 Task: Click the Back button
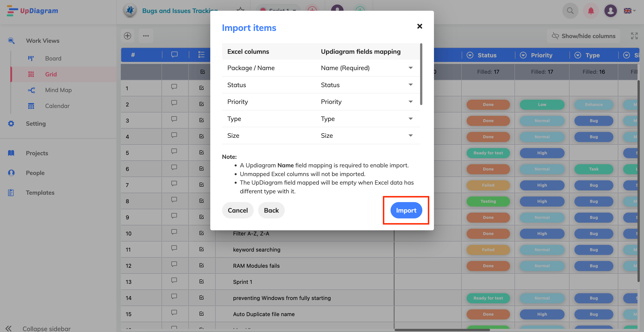tap(271, 210)
